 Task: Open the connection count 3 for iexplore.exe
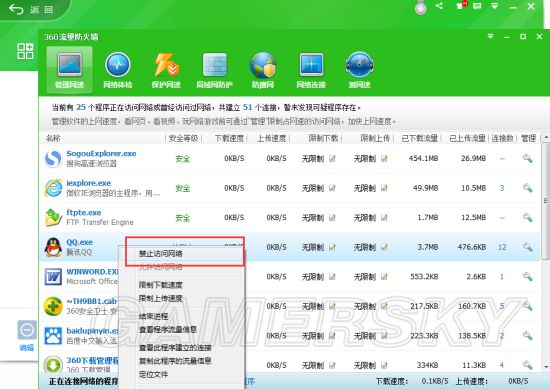[x=502, y=188]
